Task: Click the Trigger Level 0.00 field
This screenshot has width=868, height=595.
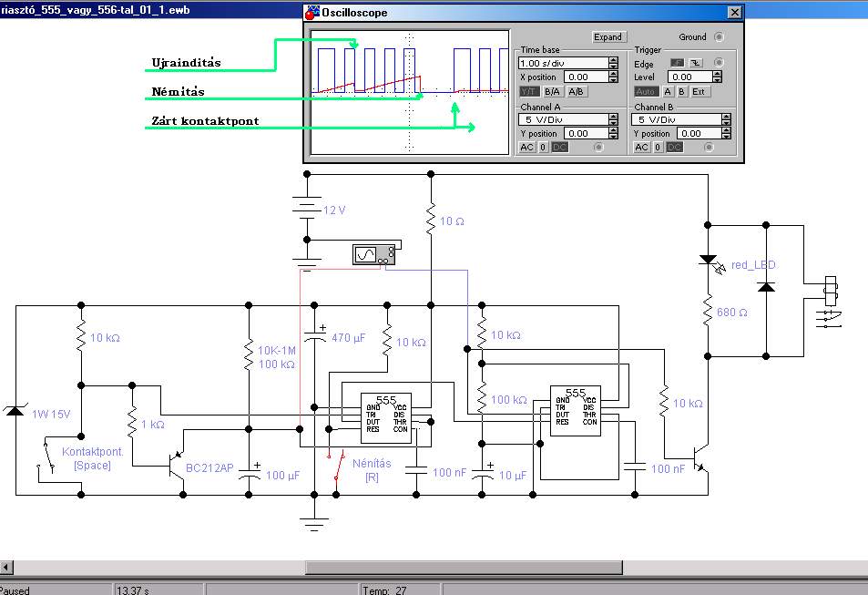Action: (689, 77)
